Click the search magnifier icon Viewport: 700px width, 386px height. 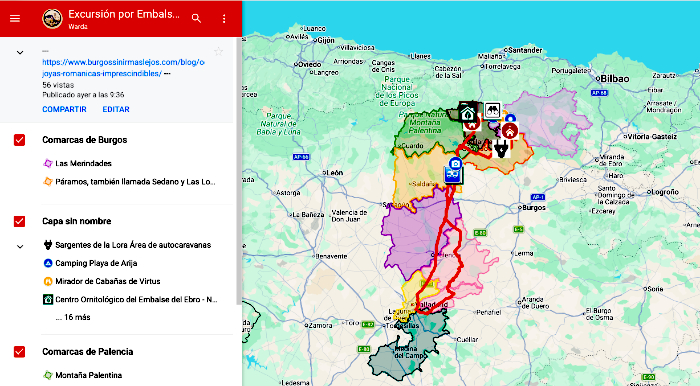pos(196,18)
